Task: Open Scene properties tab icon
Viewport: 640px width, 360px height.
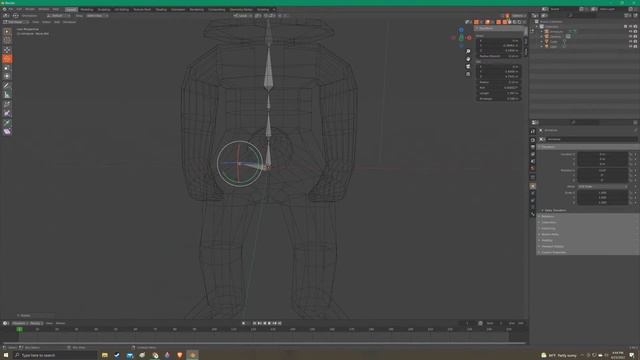Action: click(x=533, y=161)
